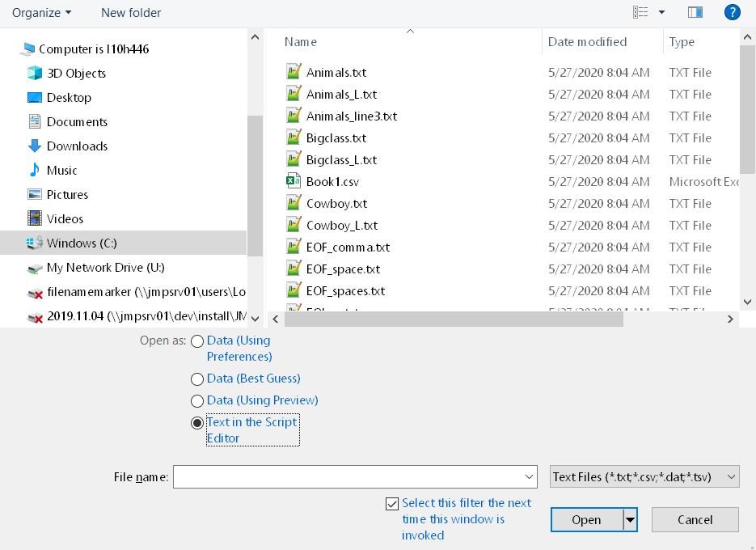Expand the arrow beside the Open button
Screen dimensions: 756x550
coord(628,519)
